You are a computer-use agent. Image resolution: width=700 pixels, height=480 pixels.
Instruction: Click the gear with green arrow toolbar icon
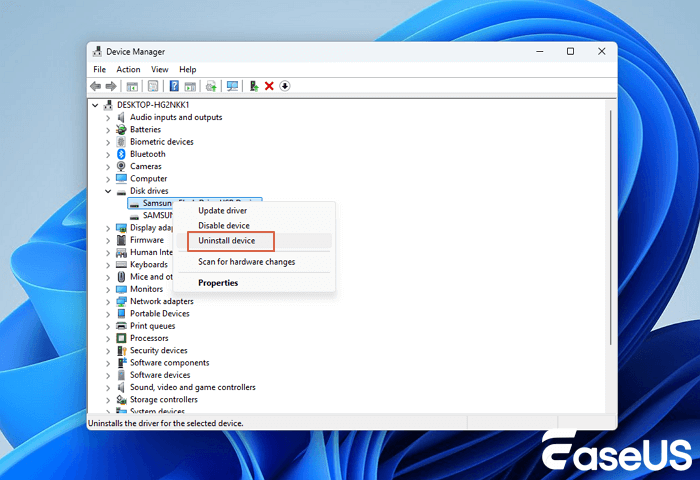(x=211, y=86)
